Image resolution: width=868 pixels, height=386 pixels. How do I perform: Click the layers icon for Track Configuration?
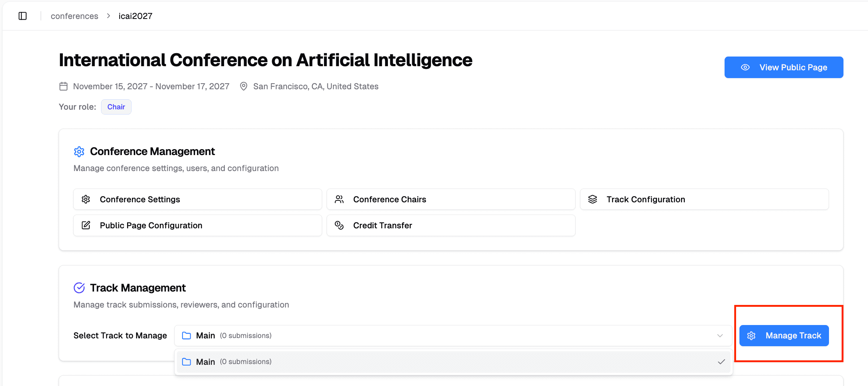tap(593, 199)
